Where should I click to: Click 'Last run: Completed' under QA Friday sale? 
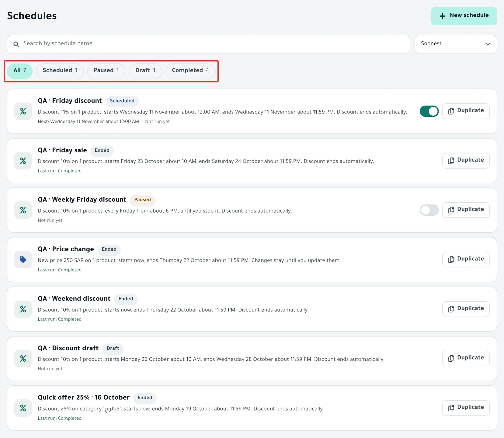click(60, 171)
